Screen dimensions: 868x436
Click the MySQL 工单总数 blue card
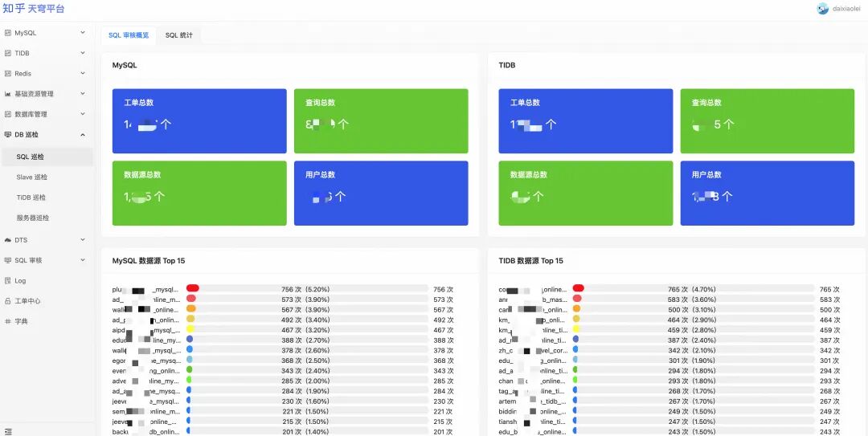199,121
